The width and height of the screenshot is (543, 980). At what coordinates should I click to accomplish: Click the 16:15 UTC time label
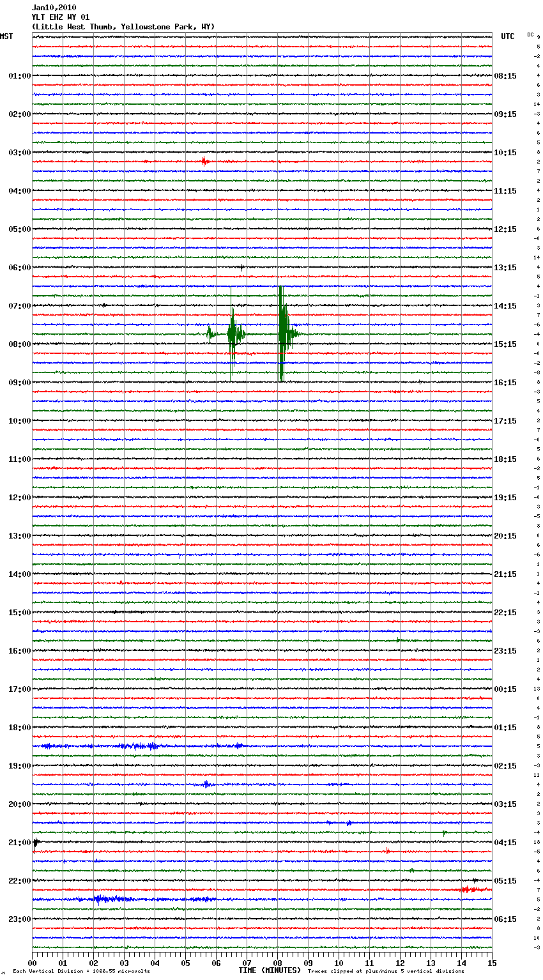pos(505,383)
